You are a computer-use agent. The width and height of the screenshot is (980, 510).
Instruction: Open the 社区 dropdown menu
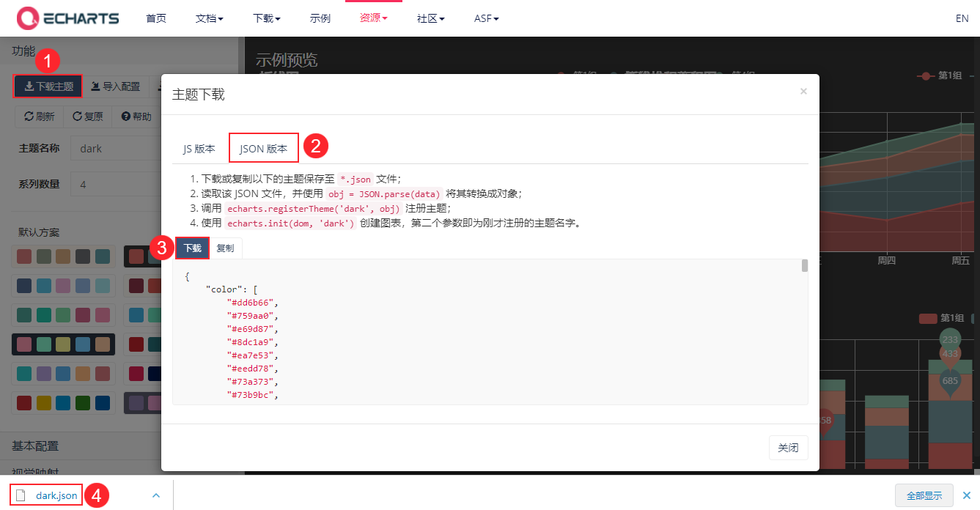(x=431, y=18)
